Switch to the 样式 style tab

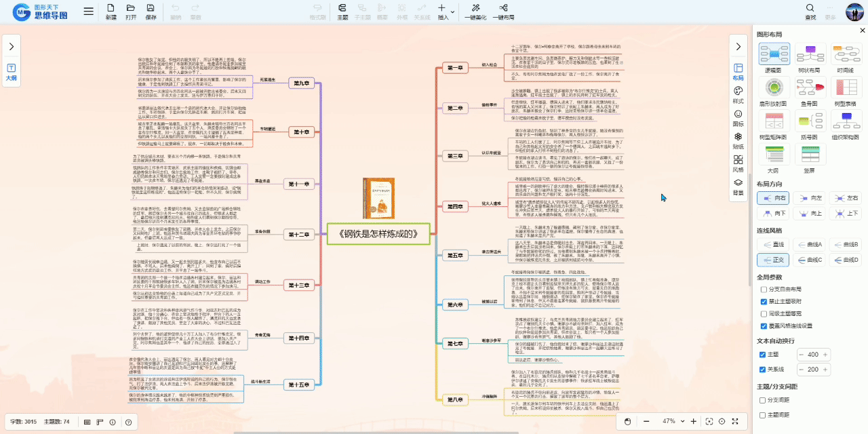pyautogui.click(x=738, y=94)
